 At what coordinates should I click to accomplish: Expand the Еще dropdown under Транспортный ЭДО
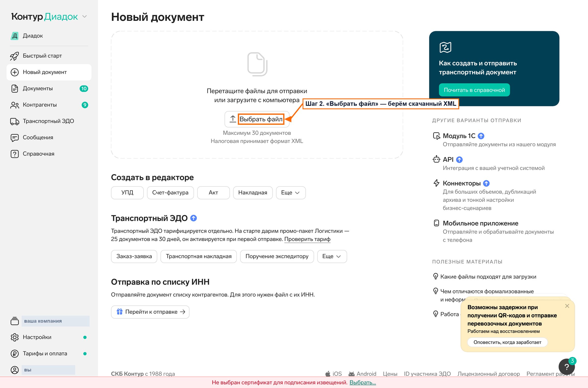pos(332,256)
